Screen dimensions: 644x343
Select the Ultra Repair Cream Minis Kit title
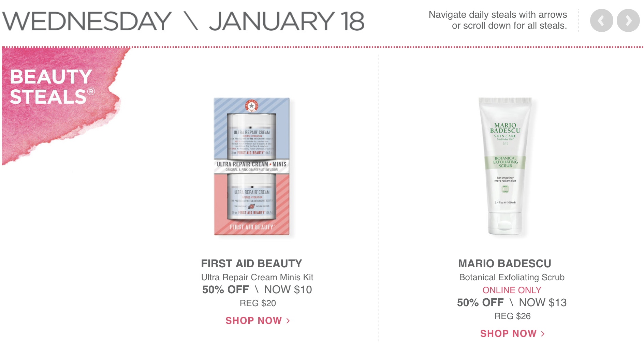[257, 277]
